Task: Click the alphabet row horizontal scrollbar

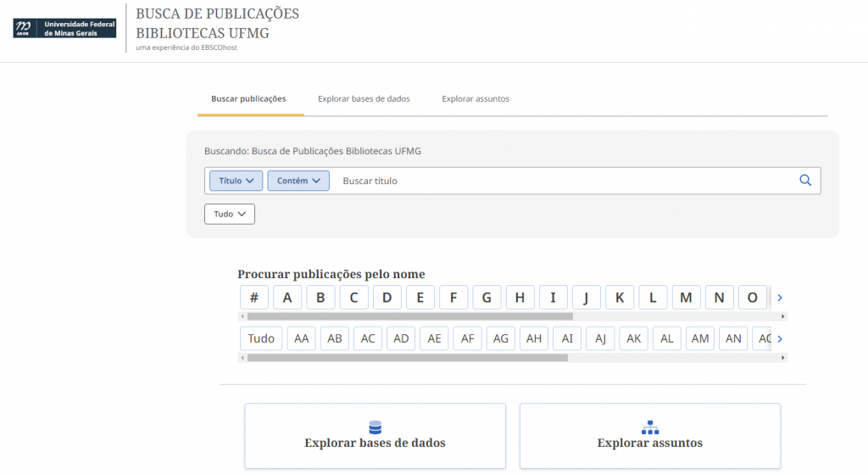Action: 409,316
